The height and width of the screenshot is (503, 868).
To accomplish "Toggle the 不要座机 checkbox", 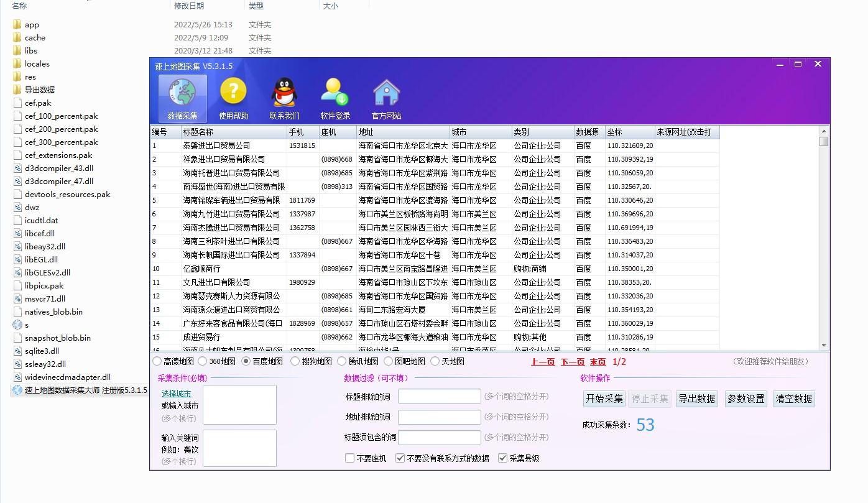I will pos(349,458).
